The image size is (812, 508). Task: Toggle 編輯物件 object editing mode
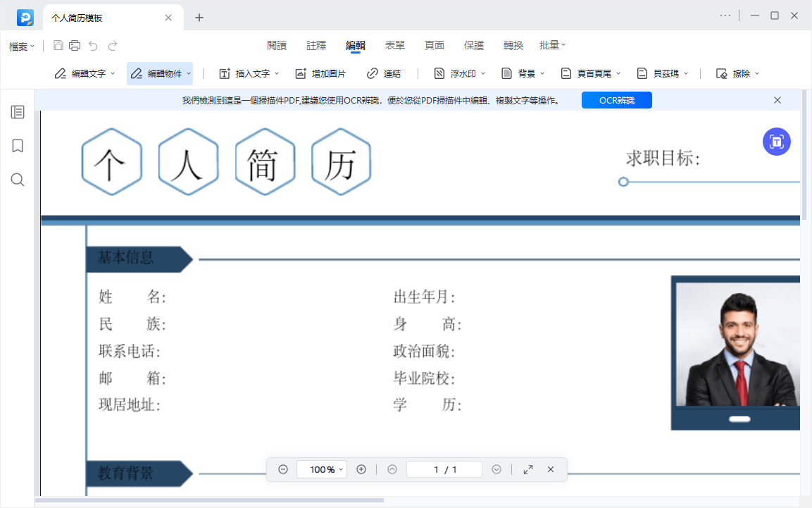160,73
